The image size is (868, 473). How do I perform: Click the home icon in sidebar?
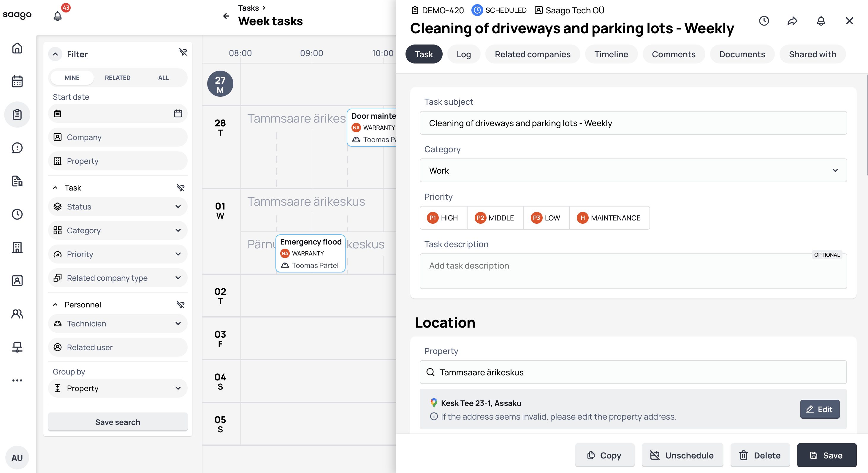[17, 48]
